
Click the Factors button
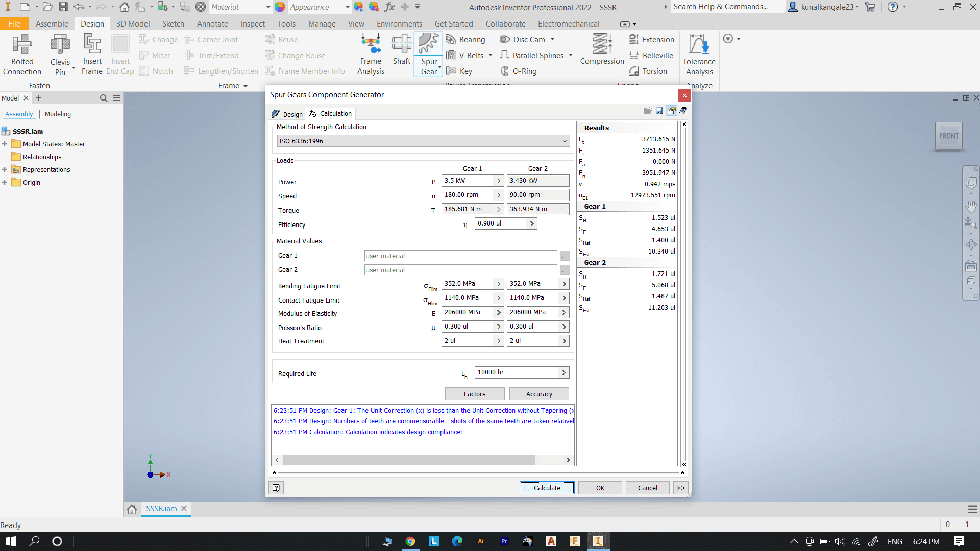474,393
